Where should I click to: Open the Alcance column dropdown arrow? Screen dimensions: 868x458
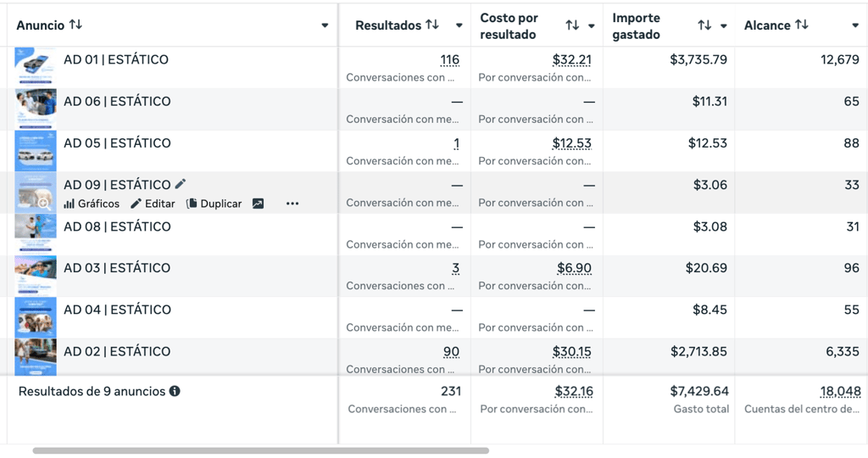855,25
